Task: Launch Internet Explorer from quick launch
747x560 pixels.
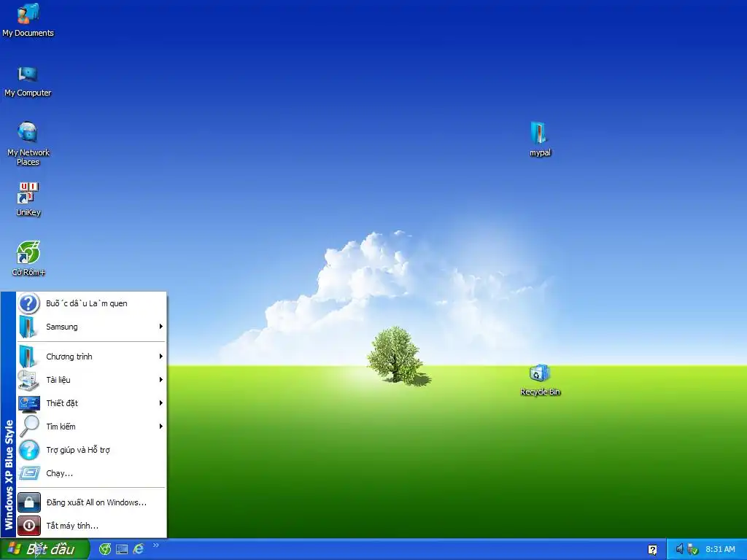Action: click(139, 549)
